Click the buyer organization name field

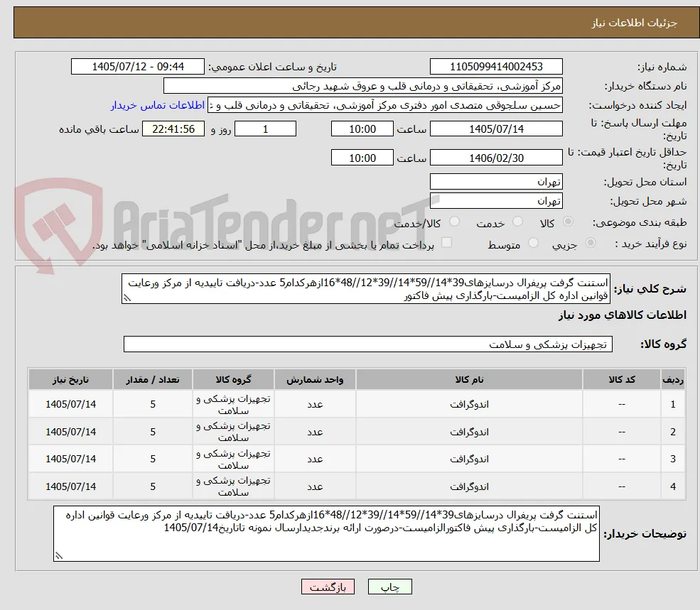tap(363, 86)
